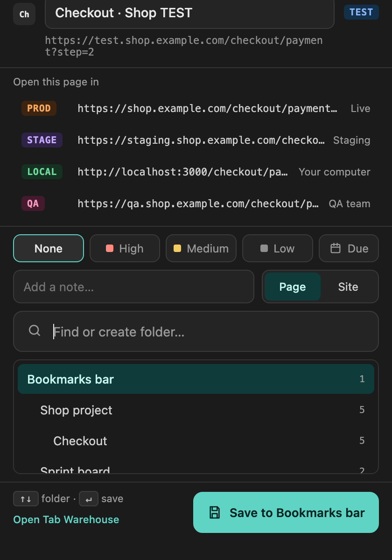Click the count 1 on Bookmarks bar row

click(x=362, y=379)
